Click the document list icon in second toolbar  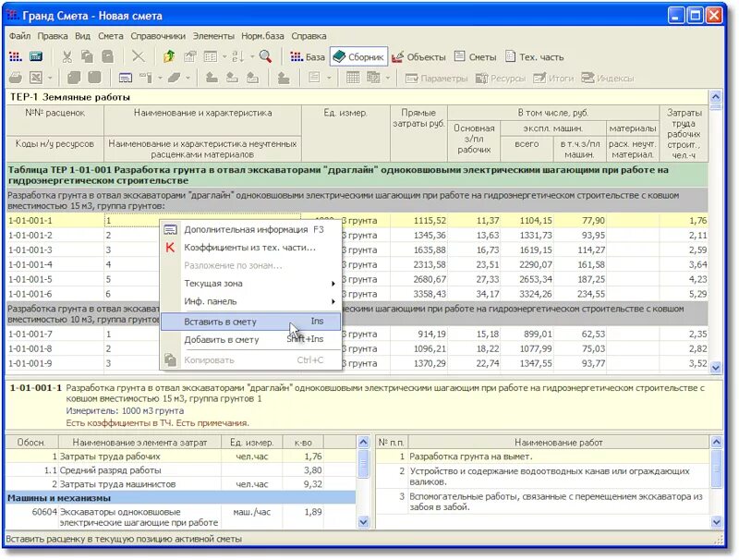(x=314, y=78)
